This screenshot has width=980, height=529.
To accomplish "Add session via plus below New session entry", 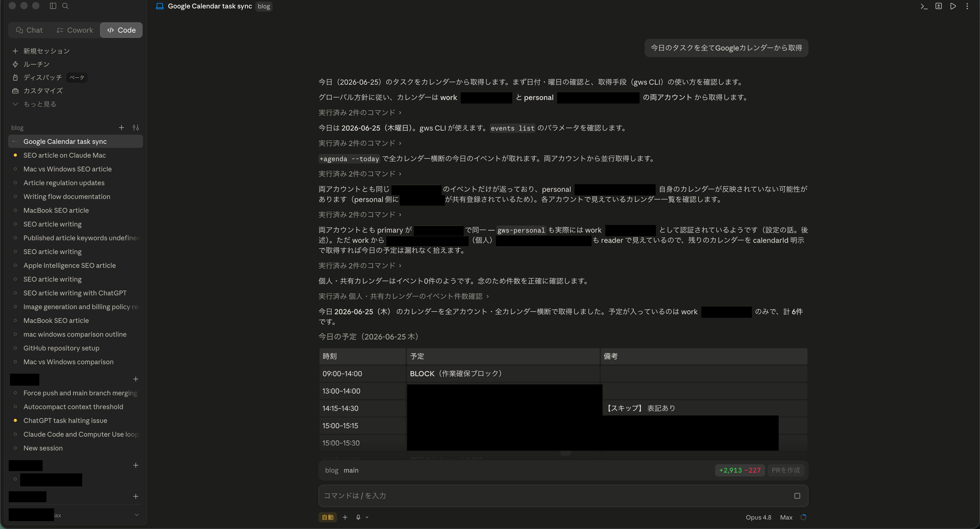I will pyautogui.click(x=136, y=465).
